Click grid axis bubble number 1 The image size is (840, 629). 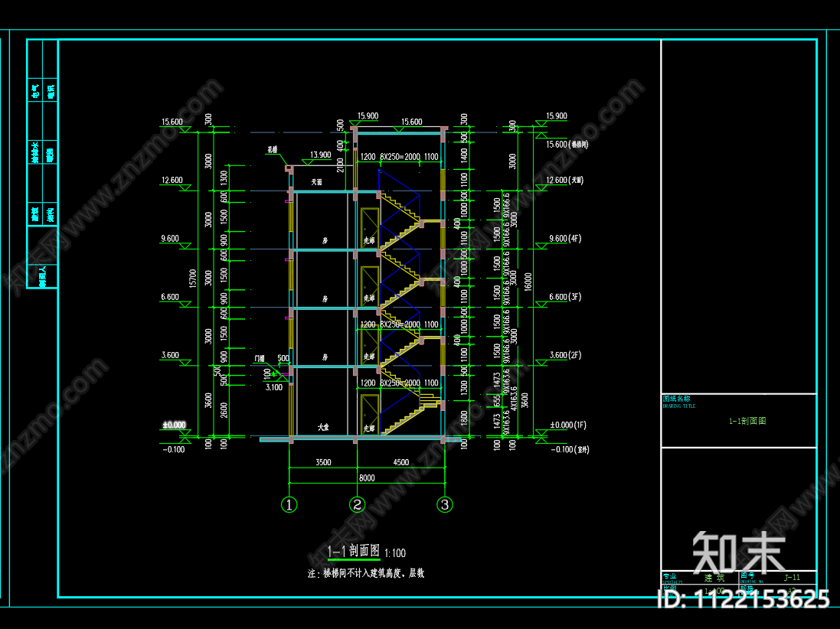pyautogui.click(x=289, y=504)
